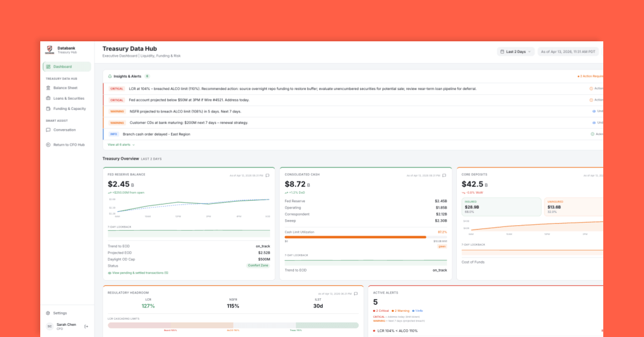Click the Loans & Securities briefcase icon
The image size is (644, 337).
(47, 98)
